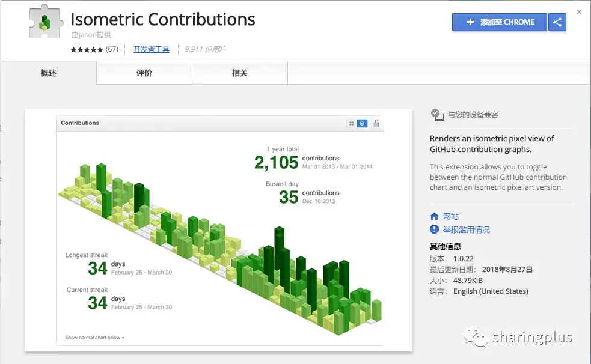Click the five-star rating icons
Viewport: 591px width, 364px height.
[87, 49]
